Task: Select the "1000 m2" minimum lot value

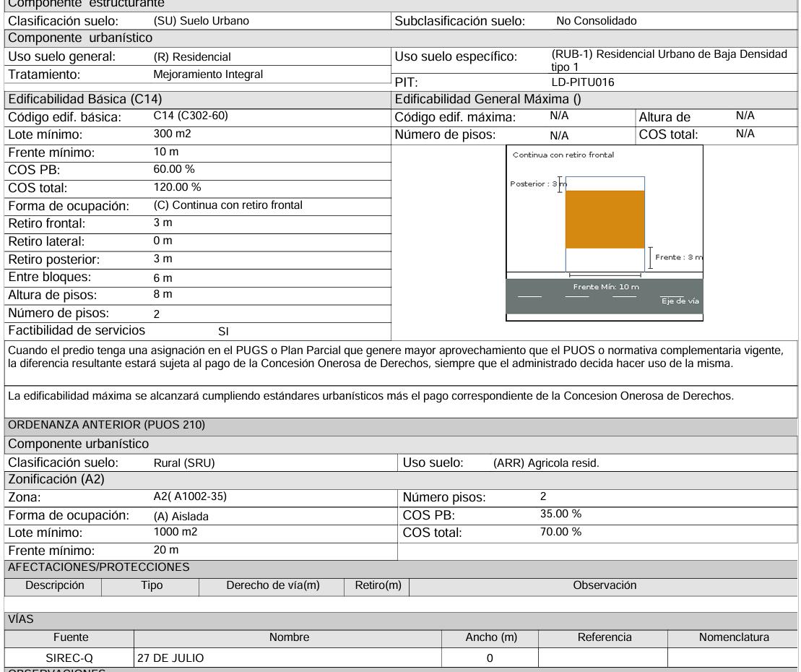Action: point(176,532)
